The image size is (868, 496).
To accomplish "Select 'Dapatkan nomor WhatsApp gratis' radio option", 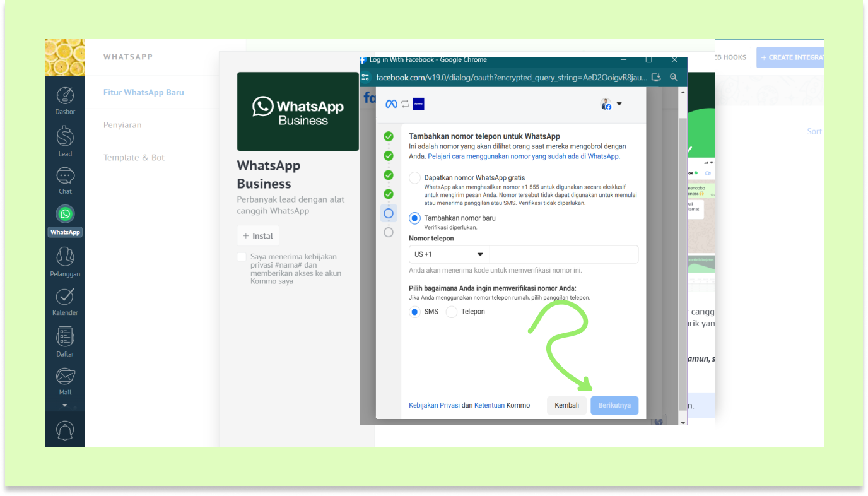I will click(414, 178).
